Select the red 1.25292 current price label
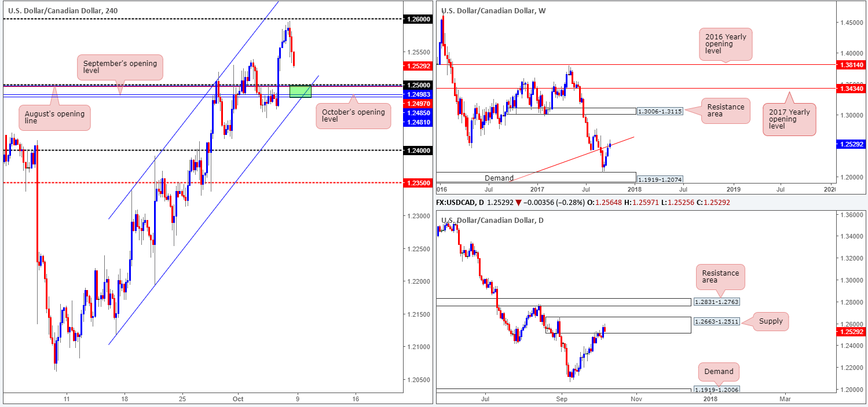This screenshot has width=868, height=407. pos(417,66)
